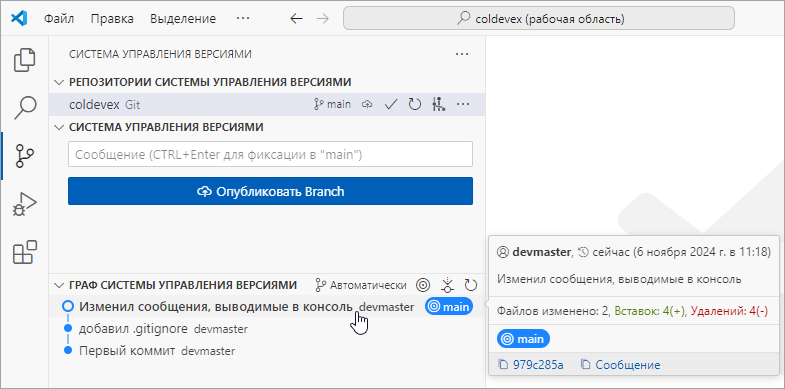Click the Опубликовать Branch button

click(270, 191)
